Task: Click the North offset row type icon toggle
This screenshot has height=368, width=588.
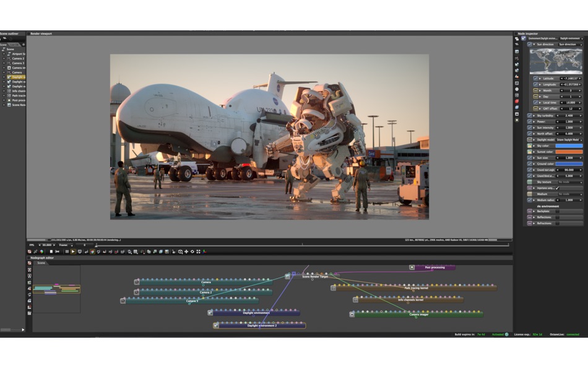Action: [x=529, y=134]
